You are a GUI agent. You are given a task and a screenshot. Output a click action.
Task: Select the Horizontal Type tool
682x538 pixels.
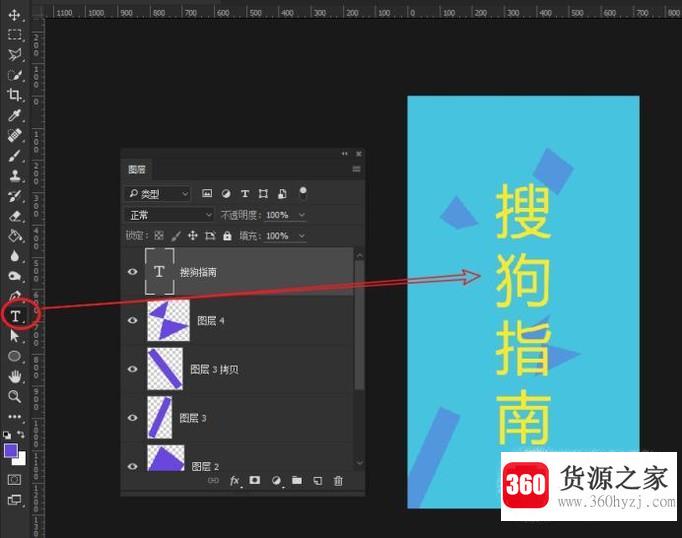point(16,316)
